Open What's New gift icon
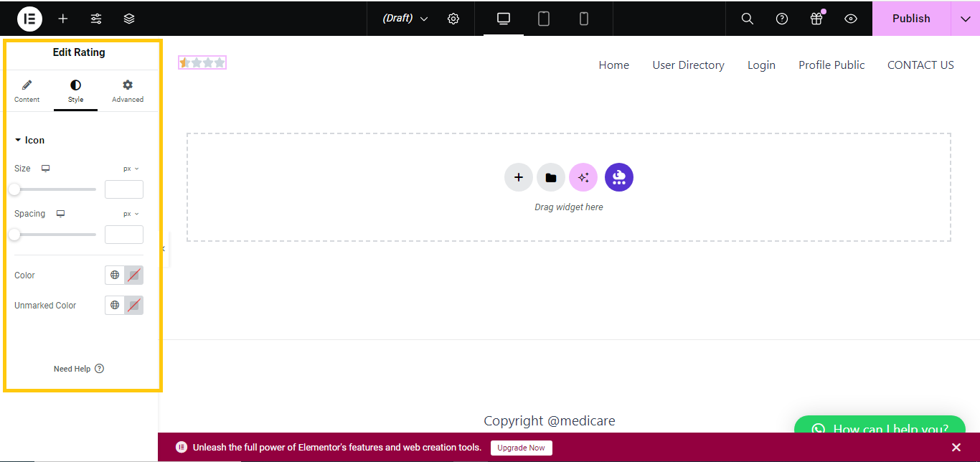Image resolution: width=980 pixels, height=462 pixels. pos(816,19)
